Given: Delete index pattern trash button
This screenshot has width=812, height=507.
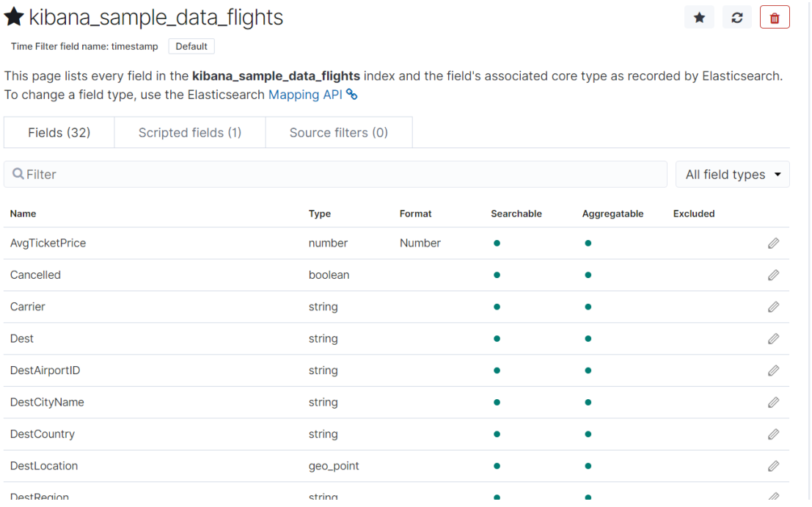Looking at the screenshot, I should coord(775,18).
